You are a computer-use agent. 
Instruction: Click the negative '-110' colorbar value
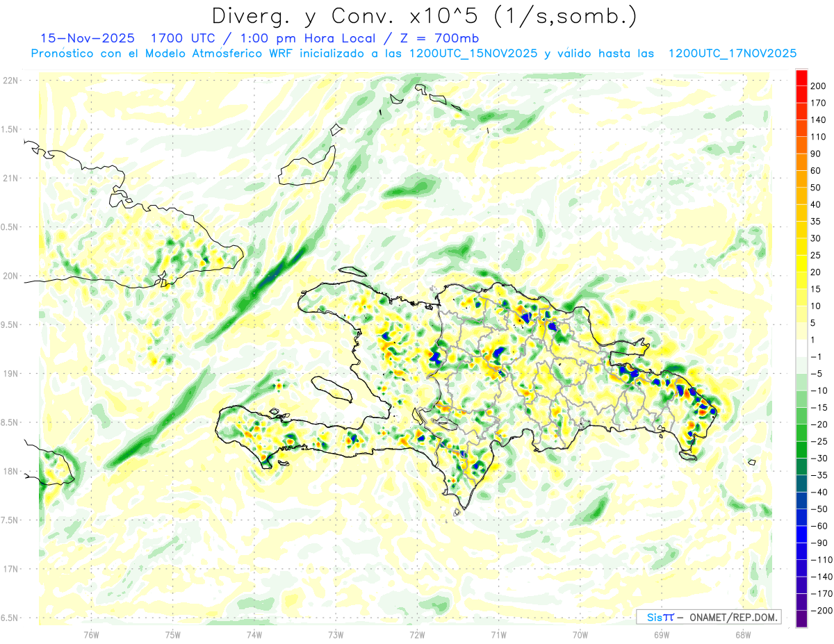click(x=821, y=560)
